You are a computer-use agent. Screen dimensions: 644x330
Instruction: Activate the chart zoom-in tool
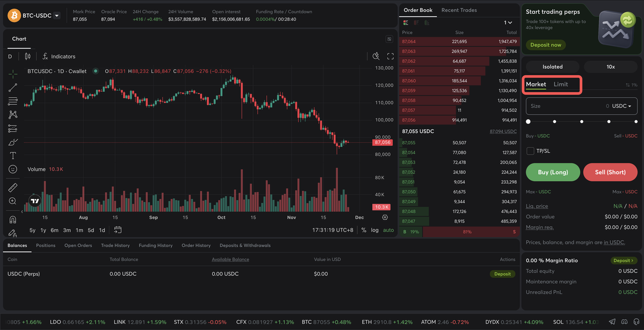point(13,201)
